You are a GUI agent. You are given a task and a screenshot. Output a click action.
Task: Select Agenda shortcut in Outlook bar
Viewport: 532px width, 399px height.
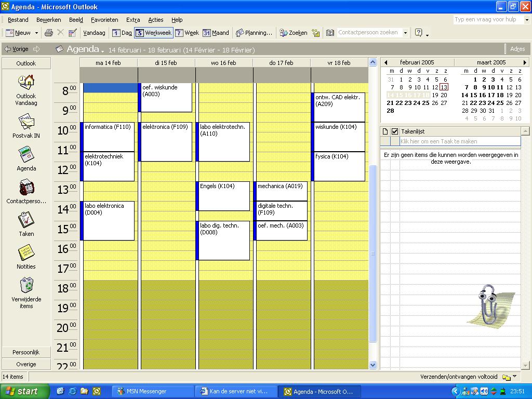point(26,158)
